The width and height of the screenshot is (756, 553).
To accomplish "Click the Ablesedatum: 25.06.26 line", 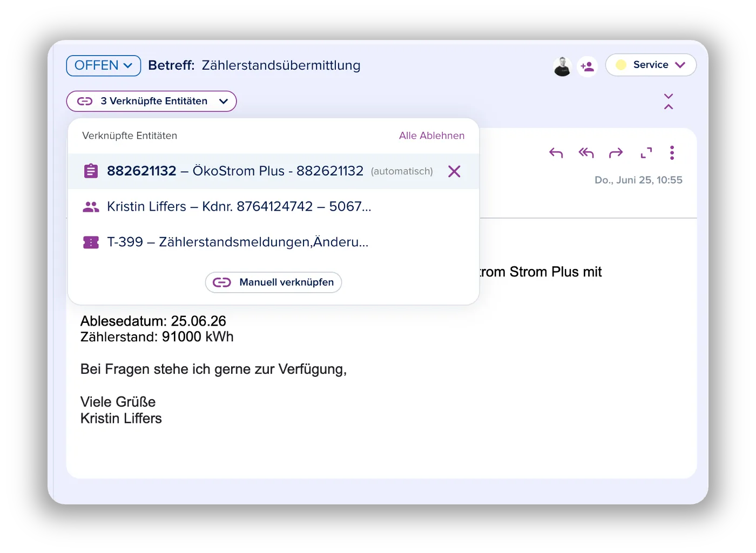I will pyautogui.click(x=153, y=321).
